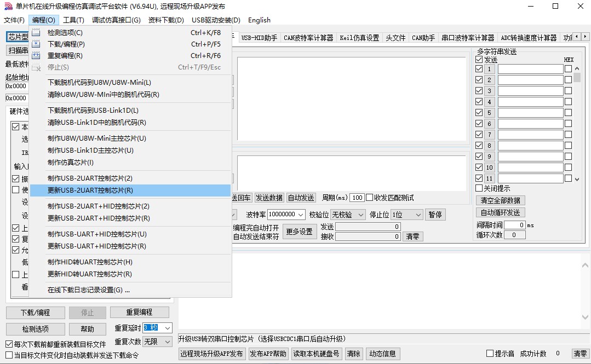Switch to CAN波特率计算器 tab
Viewport: 591px width, 364px height.
[308, 38]
